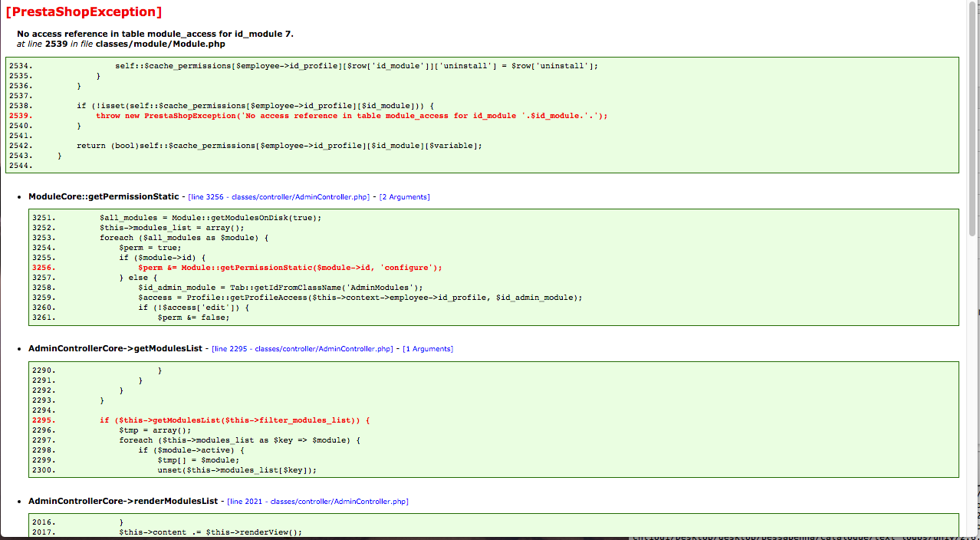Viewport: 980px width, 540px height.
Task: Click code line 2542 return statement
Action: coord(280,146)
